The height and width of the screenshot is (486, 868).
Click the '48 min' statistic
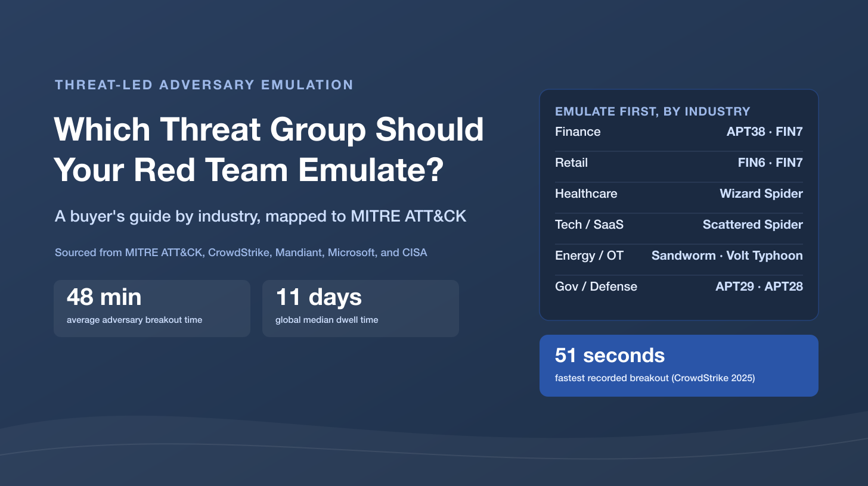[x=104, y=297]
